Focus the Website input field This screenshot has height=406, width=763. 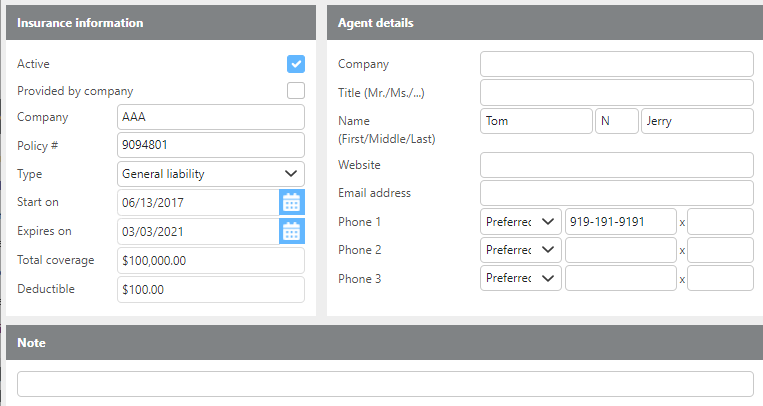(x=616, y=165)
